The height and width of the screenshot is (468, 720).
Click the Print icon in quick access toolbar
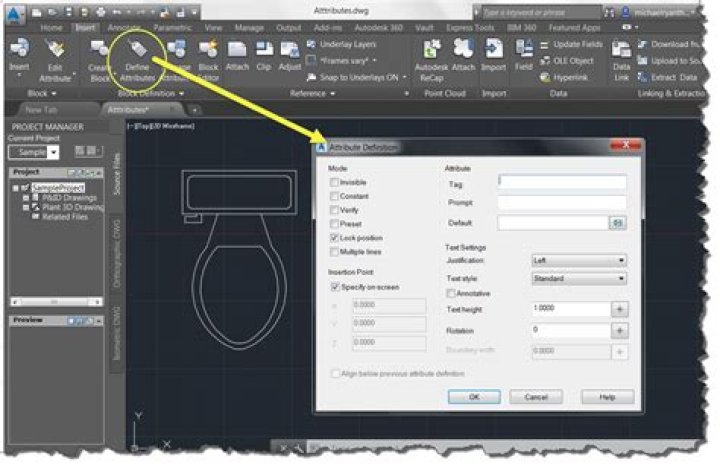pos(101,12)
